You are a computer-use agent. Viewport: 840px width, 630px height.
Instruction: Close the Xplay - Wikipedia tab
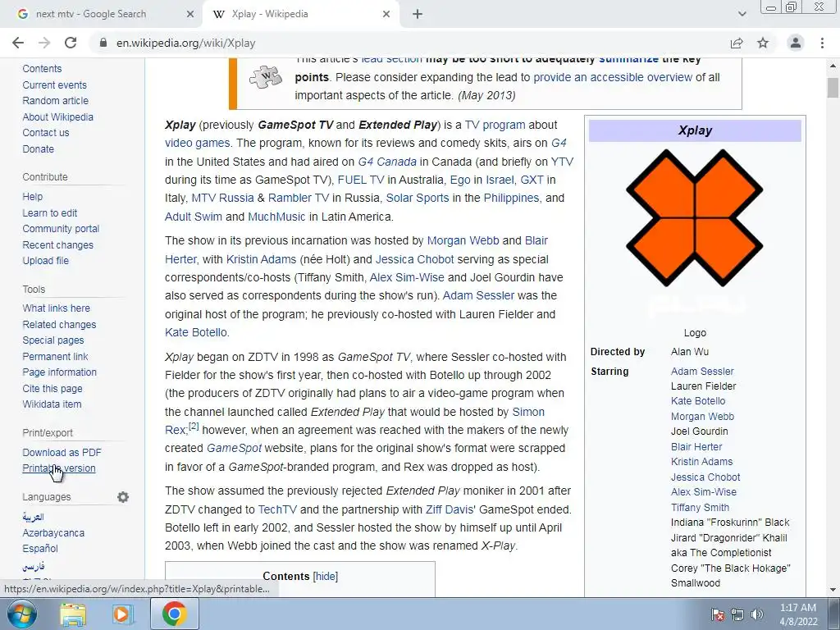[x=386, y=14]
